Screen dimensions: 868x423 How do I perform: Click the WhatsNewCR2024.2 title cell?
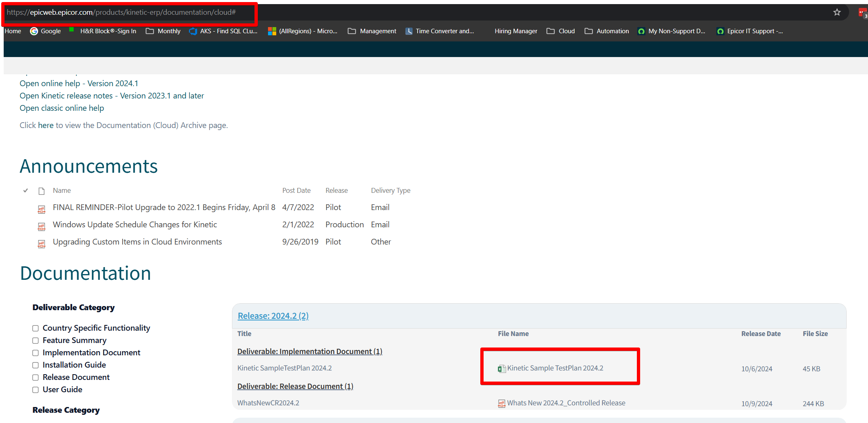pyautogui.click(x=268, y=403)
